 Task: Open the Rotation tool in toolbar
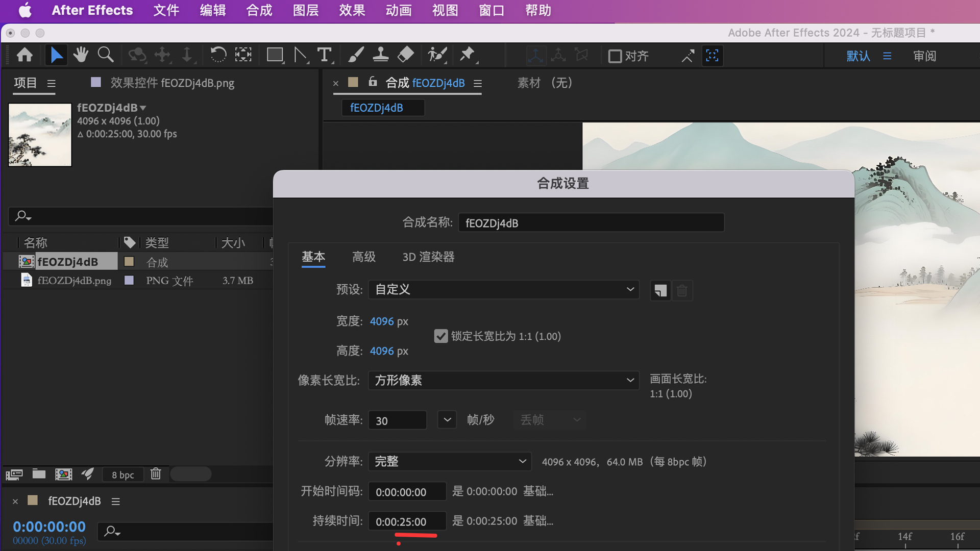pyautogui.click(x=218, y=55)
